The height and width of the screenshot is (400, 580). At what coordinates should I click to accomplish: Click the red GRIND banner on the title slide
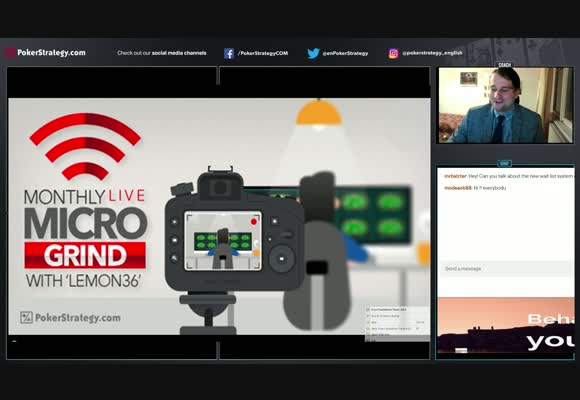coord(85,255)
